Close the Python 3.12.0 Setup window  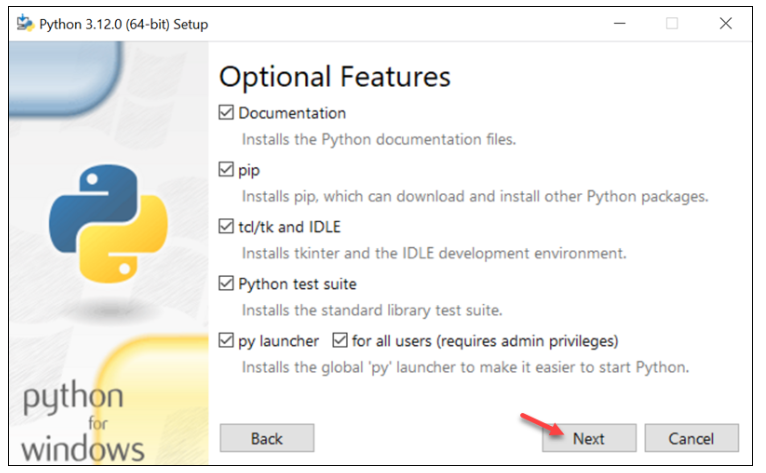point(725,23)
